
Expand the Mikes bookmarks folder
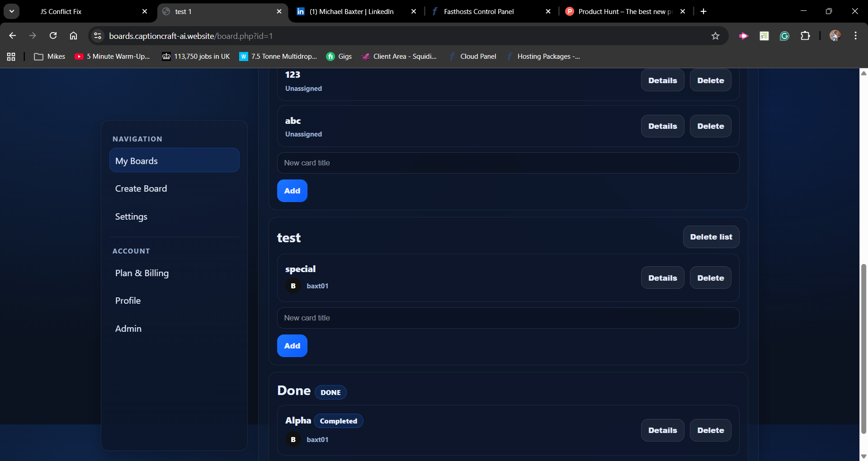pos(49,56)
